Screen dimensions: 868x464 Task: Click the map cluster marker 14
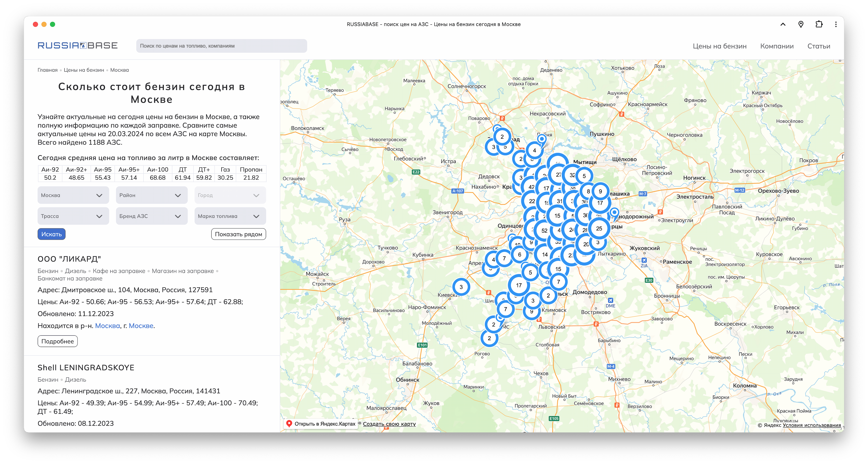pyautogui.click(x=545, y=255)
